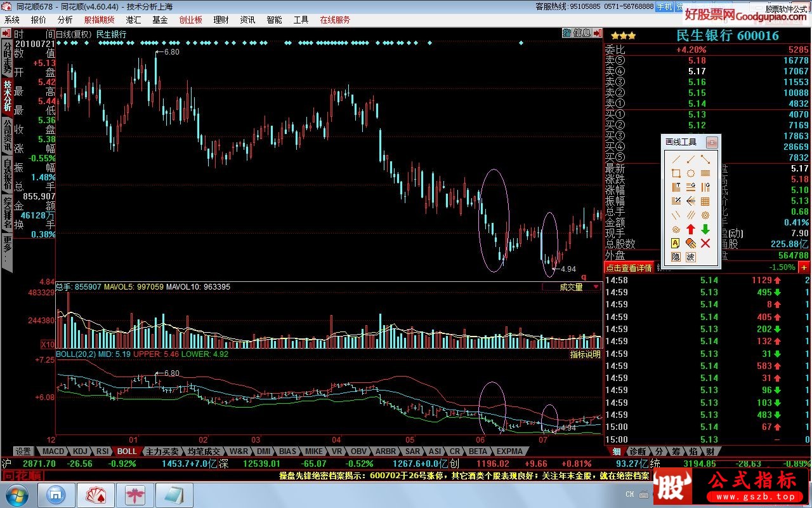
Task: Select the horizontal parallel lines tool
Action: 705,173
